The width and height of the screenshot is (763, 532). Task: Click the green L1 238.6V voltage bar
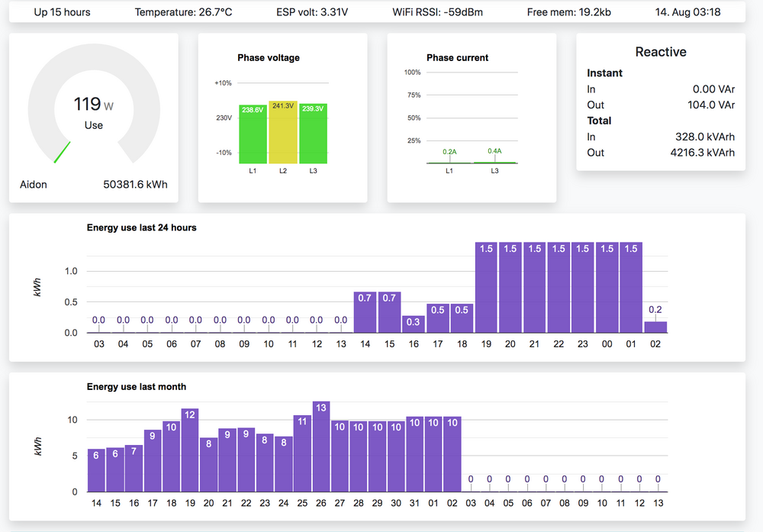coord(253,134)
